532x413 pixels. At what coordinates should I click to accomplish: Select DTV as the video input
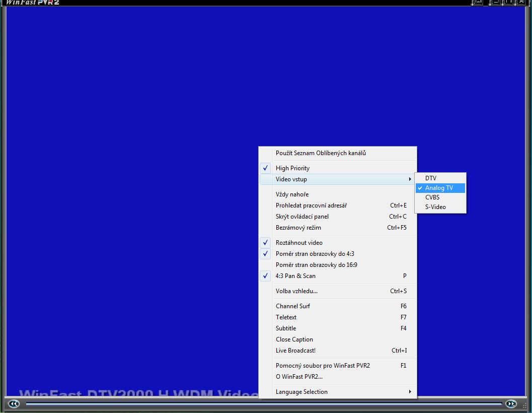pyautogui.click(x=431, y=178)
